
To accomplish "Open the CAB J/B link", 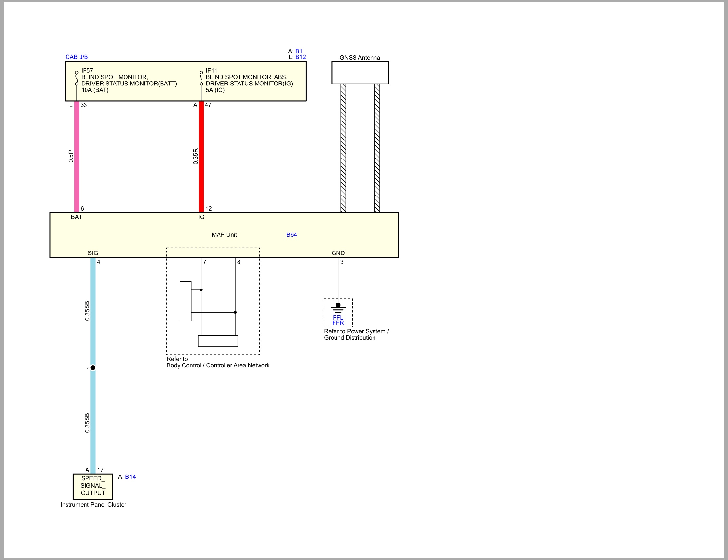I will 77,57.
